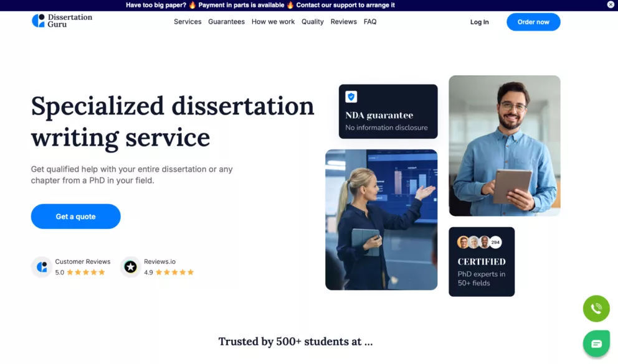This screenshot has width=618, height=364.
Task: Click the 'Have too big paper?' banner text
Action: click(x=156, y=5)
